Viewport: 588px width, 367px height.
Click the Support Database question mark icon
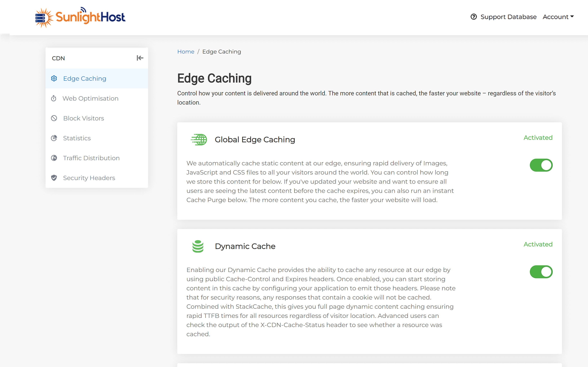coord(474,17)
